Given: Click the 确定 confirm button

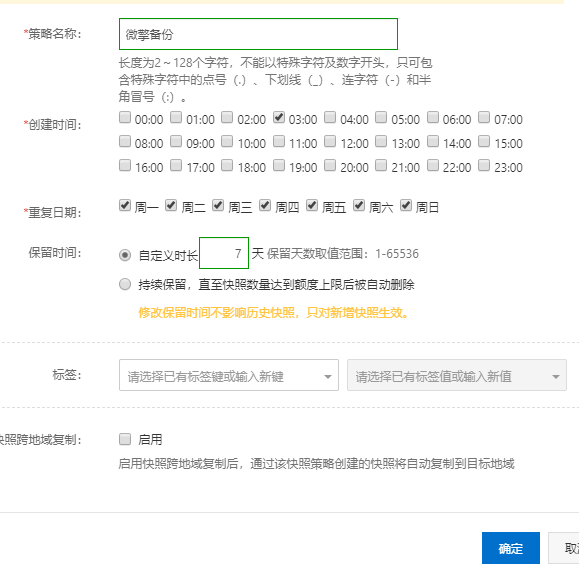Looking at the screenshot, I should pos(511,548).
